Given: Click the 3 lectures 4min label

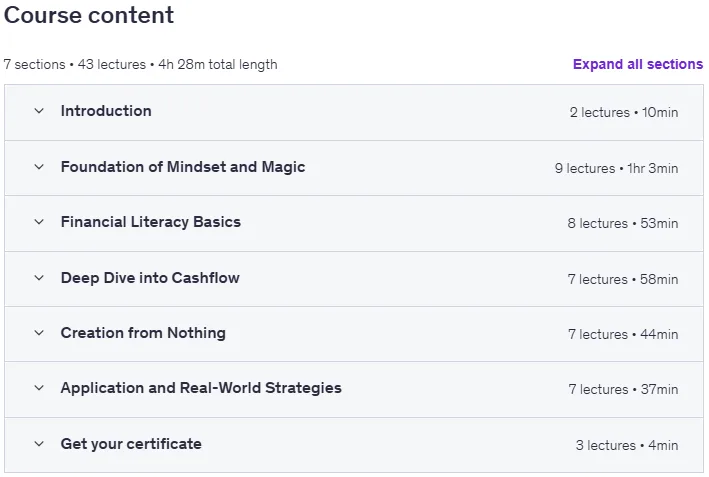Looking at the screenshot, I should point(627,445).
